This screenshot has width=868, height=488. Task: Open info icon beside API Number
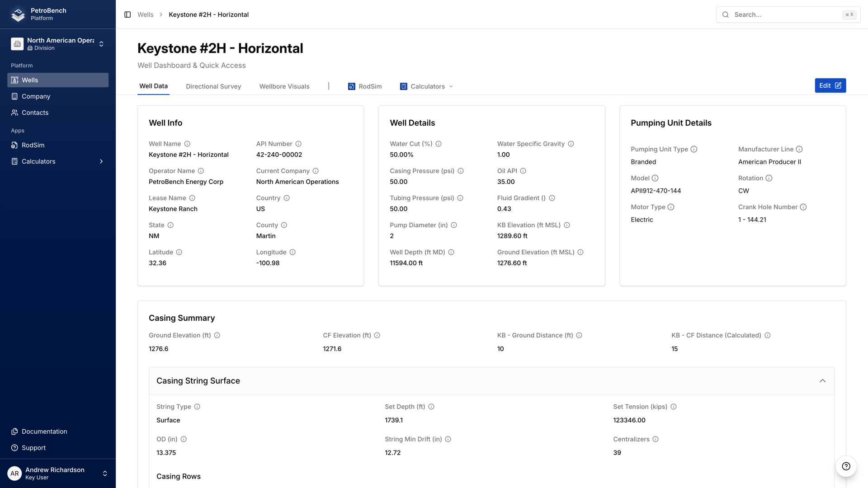click(298, 144)
